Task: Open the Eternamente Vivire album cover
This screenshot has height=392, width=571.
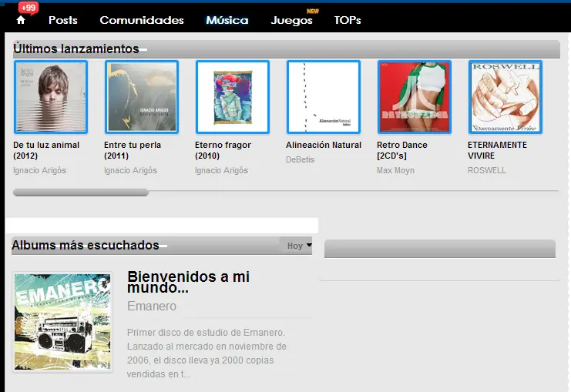Action: click(x=506, y=97)
